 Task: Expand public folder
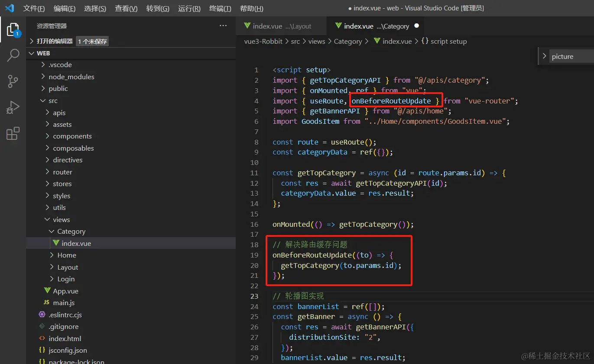tap(131, 89)
